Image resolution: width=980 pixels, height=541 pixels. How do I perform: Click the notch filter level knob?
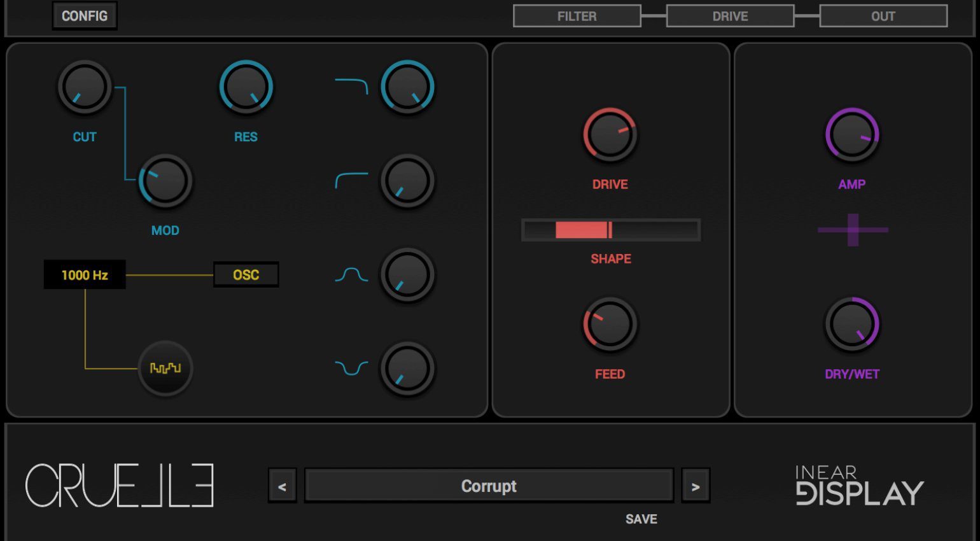[407, 369]
